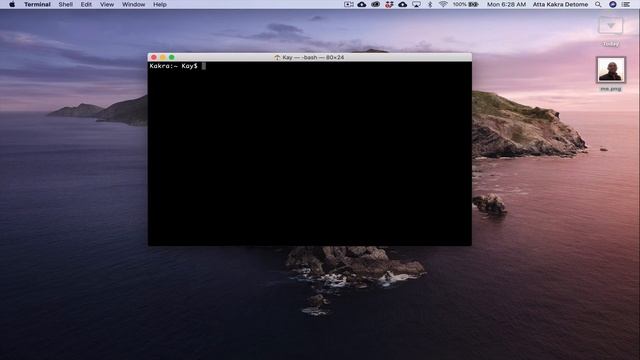This screenshot has width=640, height=360.
Task: Click the 'Kakra:~ Kay$' prompt text
Action: [x=173, y=66]
